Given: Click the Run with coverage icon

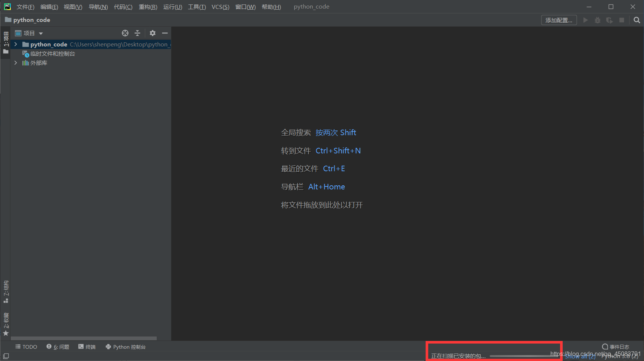Looking at the screenshot, I should coord(609,20).
